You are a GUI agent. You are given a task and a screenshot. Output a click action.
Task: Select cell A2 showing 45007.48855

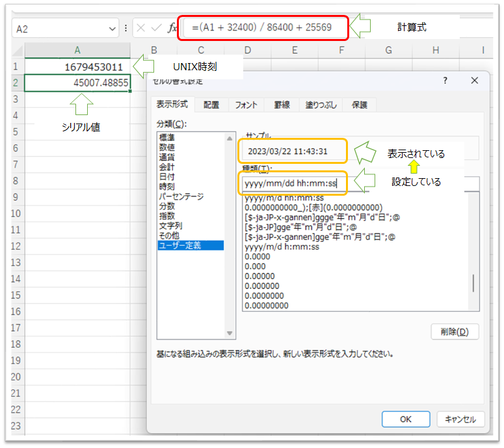tap(77, 83)
